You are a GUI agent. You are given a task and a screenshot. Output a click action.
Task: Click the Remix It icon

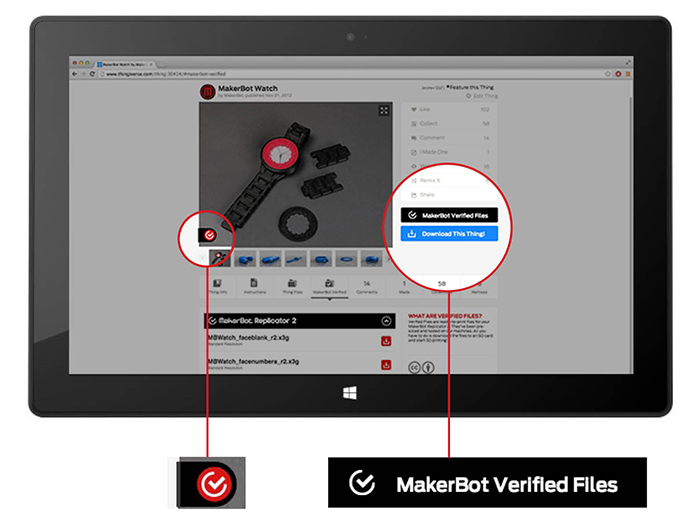pyautogui.click(x=414, y=180)
